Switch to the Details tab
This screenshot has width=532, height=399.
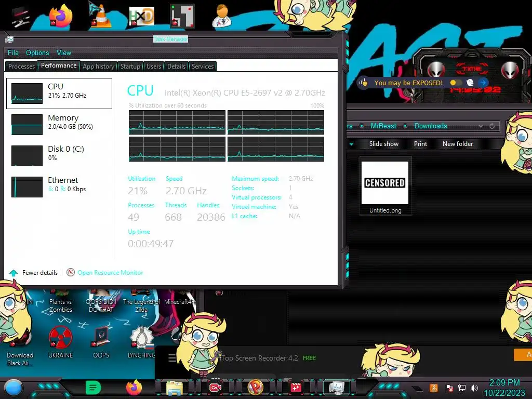pos(177,66)
